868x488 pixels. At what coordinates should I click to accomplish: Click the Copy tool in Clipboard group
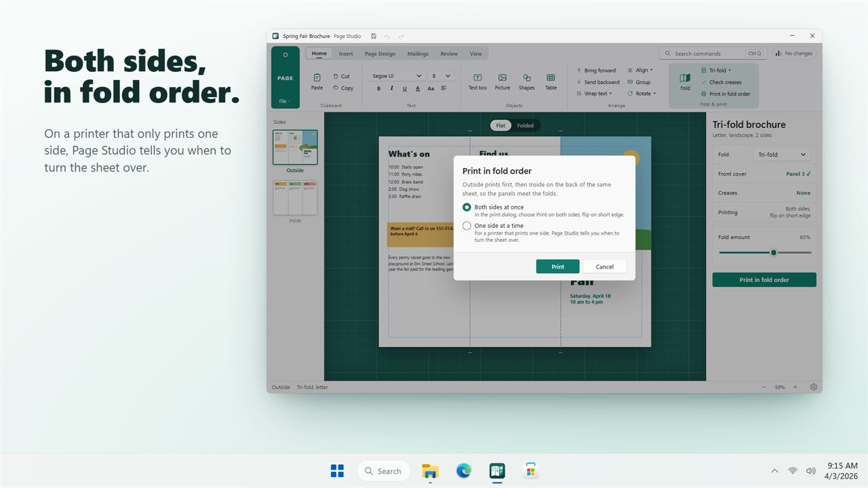click(342, 88)
